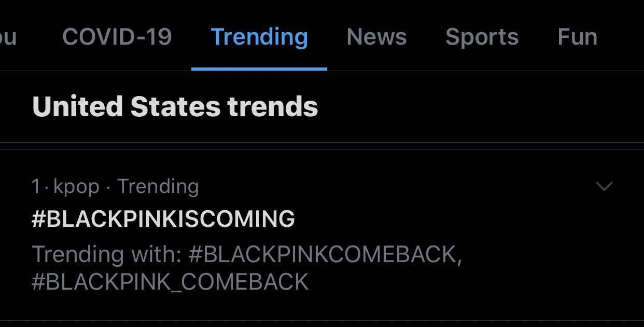Open the related hashtag #BLACKPINK_COMEBACK
The width and height of the screenshot is (644, 327).
pos(170,282)
